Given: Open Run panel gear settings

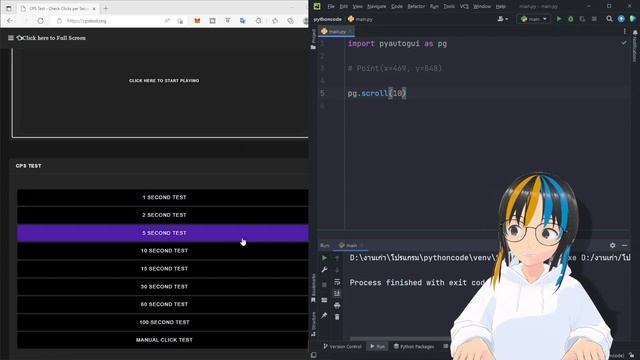Looking at the screenshot, I should point(612,245).
